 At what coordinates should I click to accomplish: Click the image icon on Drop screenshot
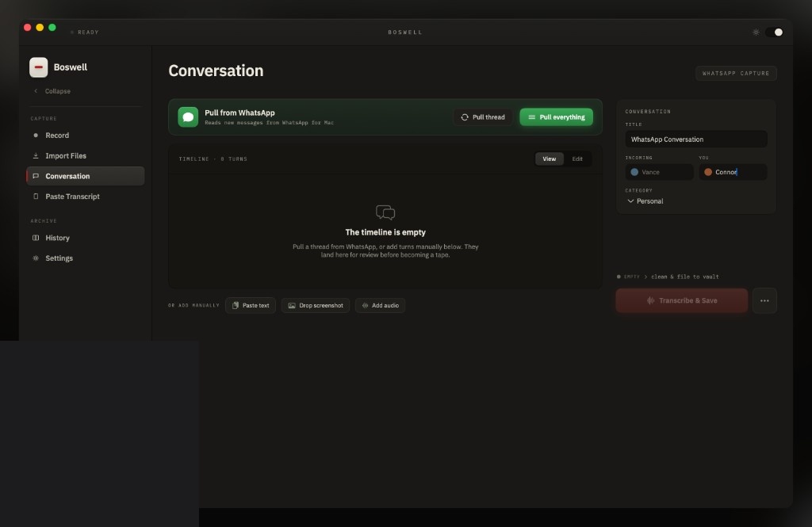[x=292, y=305]
